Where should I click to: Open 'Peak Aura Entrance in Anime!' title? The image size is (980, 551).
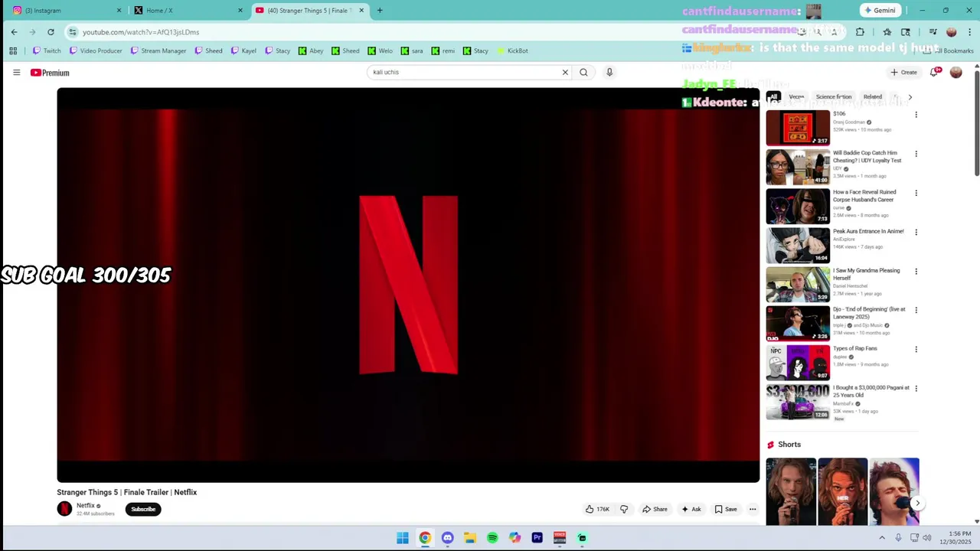coord(868,231)
